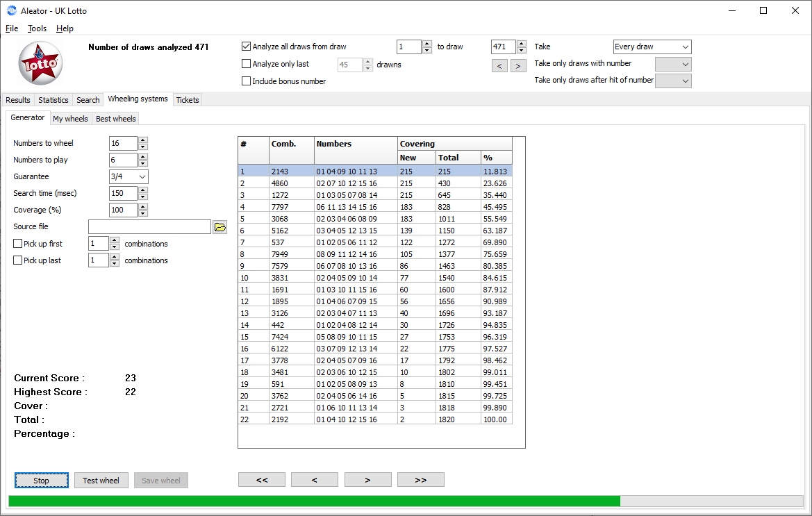Click the Total covering column header
This screenshot has height=516, width=812.
pos(458,158)
